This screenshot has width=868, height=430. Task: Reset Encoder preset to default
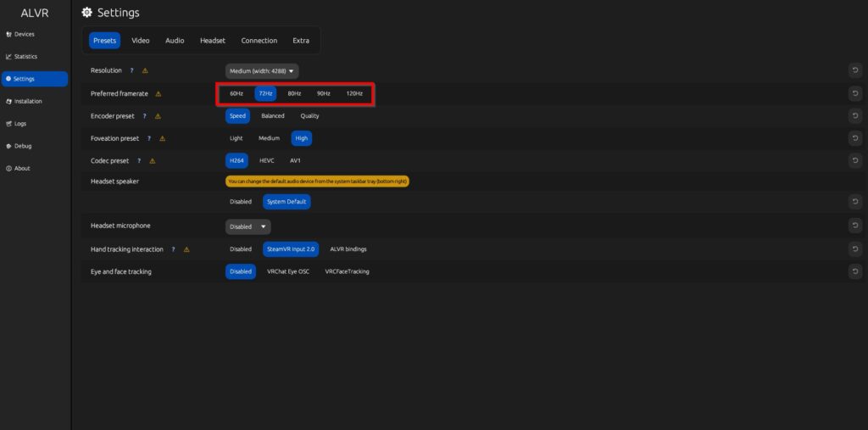tap(855, 116)
